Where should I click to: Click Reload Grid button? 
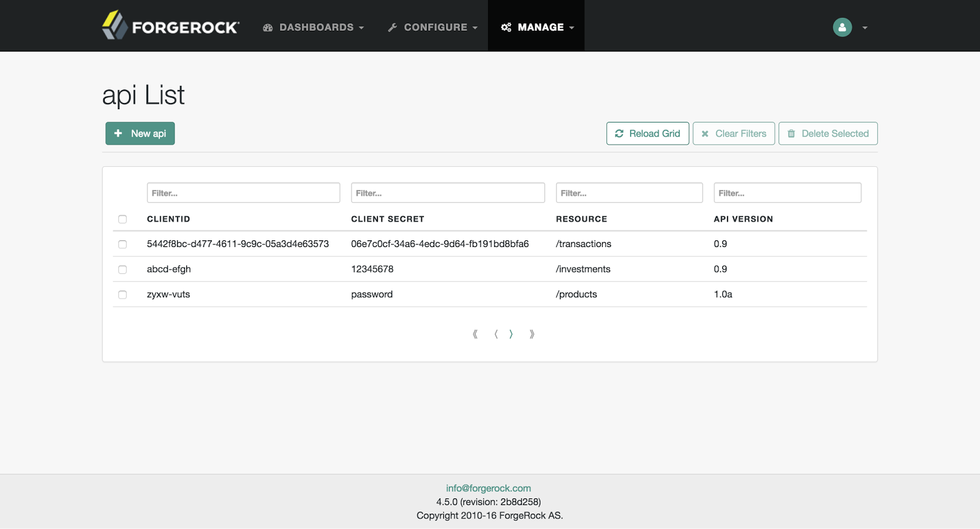point(647,134)
